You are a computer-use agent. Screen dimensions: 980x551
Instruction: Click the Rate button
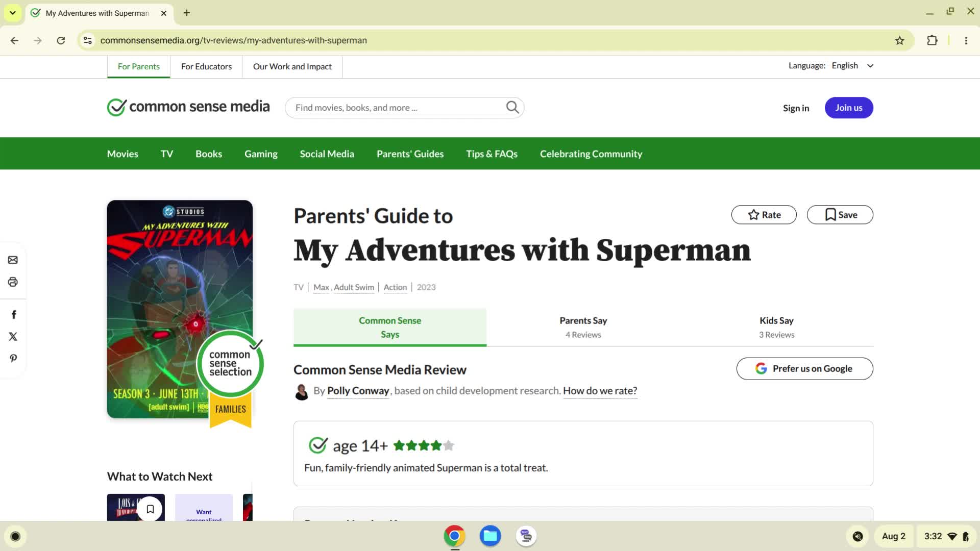pyautogui.click(x=764, y=215)
